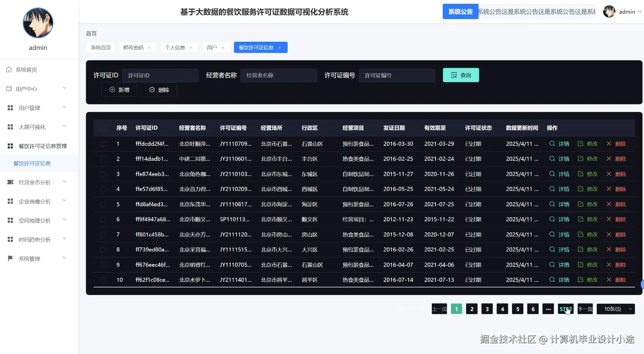The height and width of the screenshot is (354, 644).
Task: Click the 首页 breadcrumb link
Action: click(91, 33)
